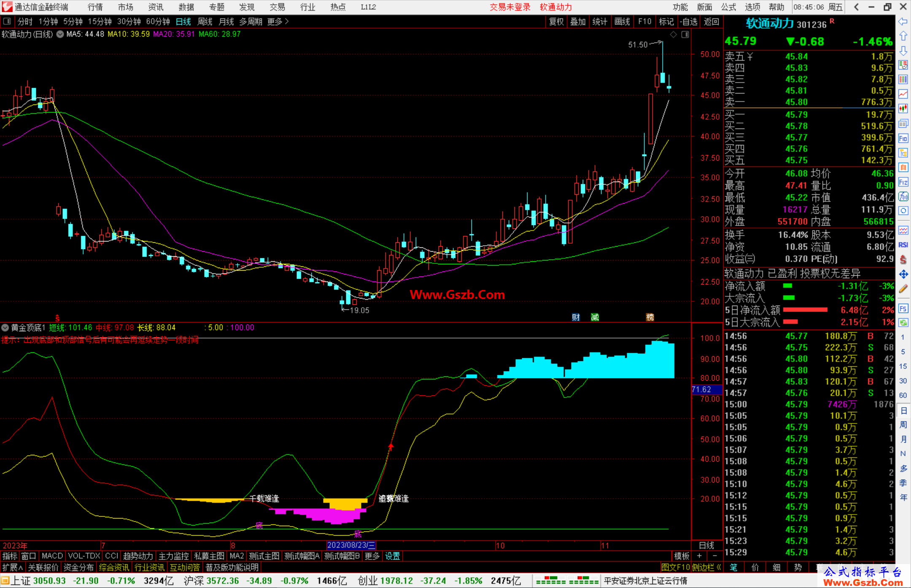This screenshot has height=588, width=911.
Task: Click the 2023/08/23 date marker on timeline
Action: pos(351,545)
